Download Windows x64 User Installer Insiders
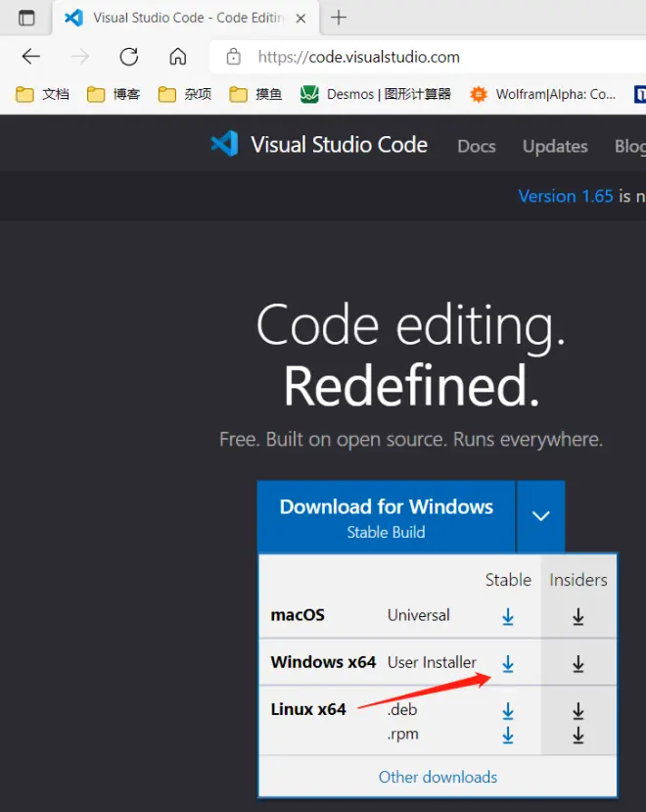Image resolution: width=646 pixels, height=812 pixels. pos(578,663)
